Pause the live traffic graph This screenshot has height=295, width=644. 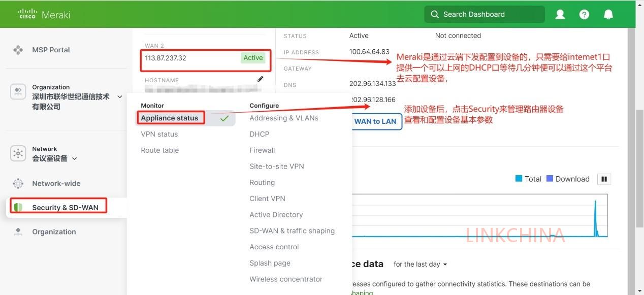604,179
